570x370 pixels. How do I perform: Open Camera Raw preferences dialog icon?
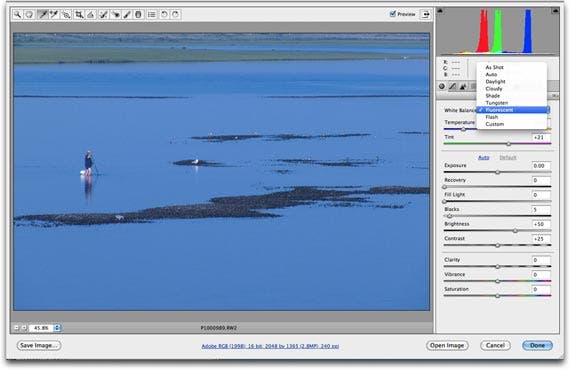[152, 15]
